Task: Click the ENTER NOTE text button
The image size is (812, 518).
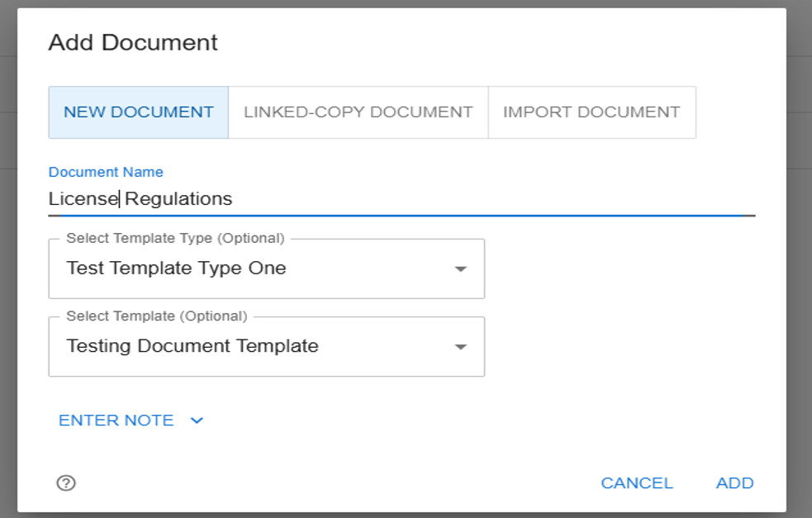Action: point(116,421)
